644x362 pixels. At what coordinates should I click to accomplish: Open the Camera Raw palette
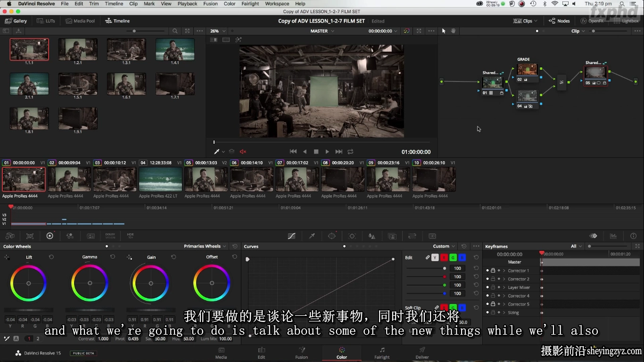[9, 236]
